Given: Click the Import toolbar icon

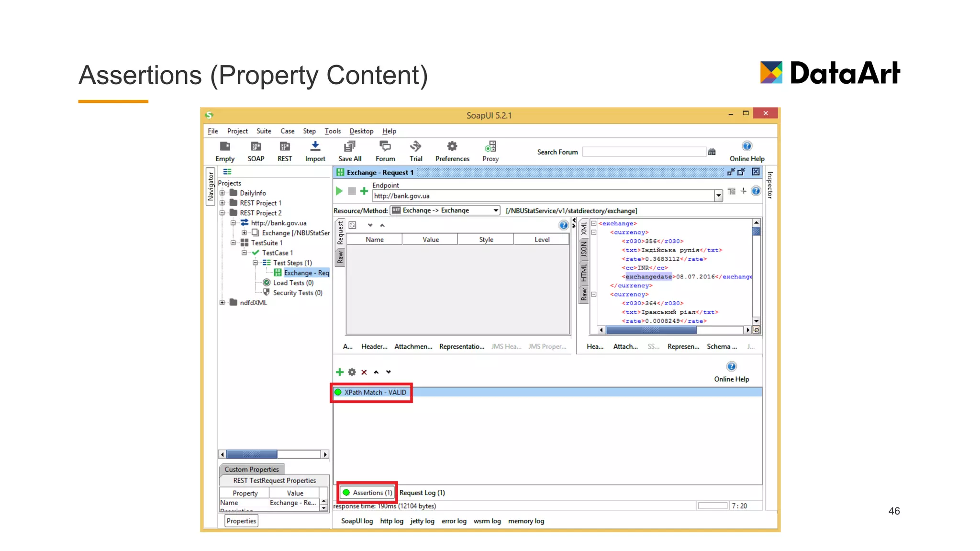Looking at the screenshot, I should click(315, 146).
